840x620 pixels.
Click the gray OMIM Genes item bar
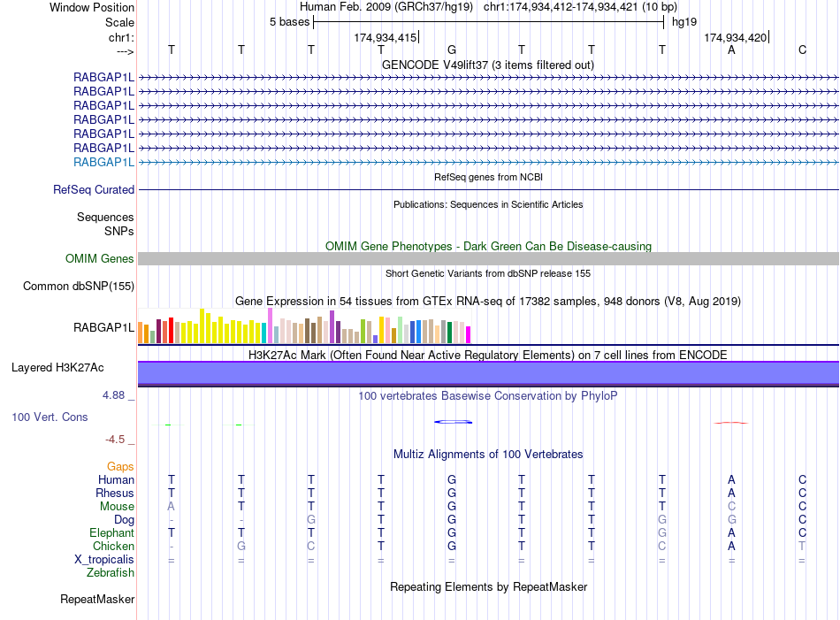coord(488,259)
